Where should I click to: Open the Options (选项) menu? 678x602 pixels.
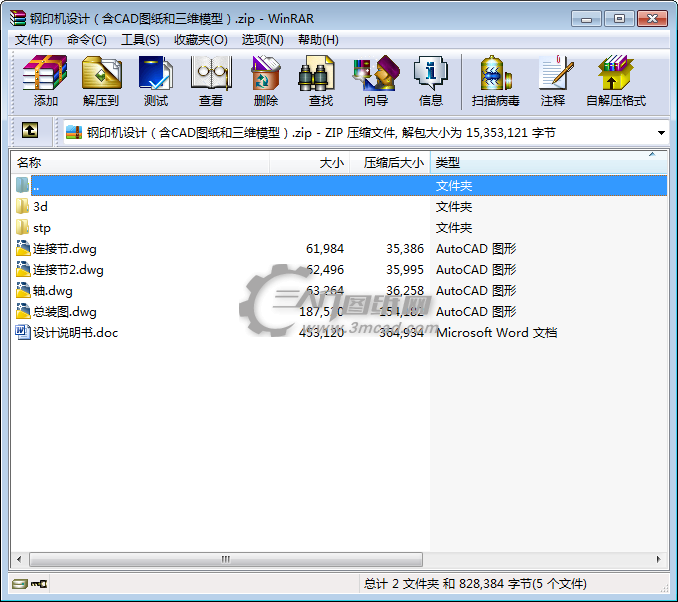(262, 40)
